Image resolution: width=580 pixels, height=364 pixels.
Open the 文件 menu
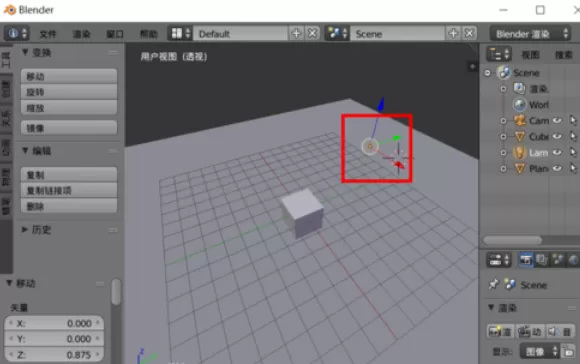48,34
